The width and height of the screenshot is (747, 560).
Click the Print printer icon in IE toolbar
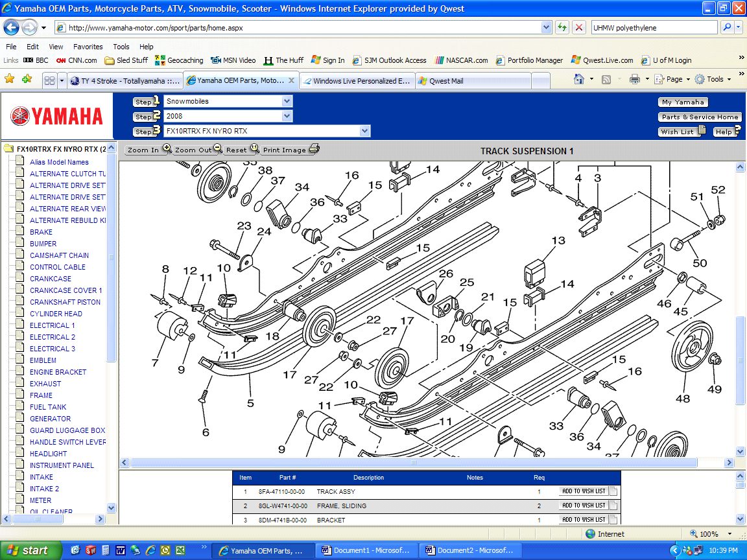point(635,79)
